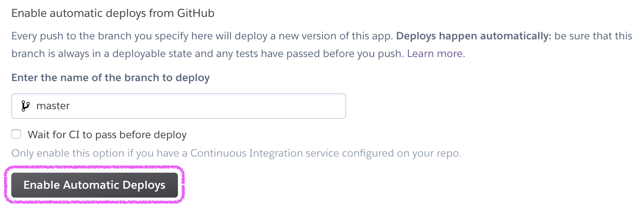The height and width of the screenshot is (204, 644).
Task: Click the Continuous Integration hint text
Action: 236,153
